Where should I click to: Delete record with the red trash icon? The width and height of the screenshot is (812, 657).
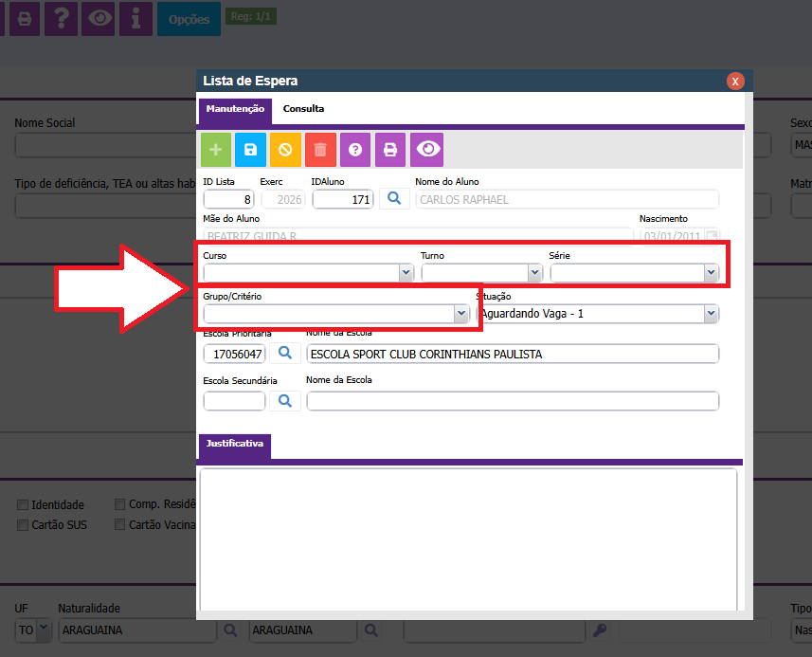pos(320,150)
